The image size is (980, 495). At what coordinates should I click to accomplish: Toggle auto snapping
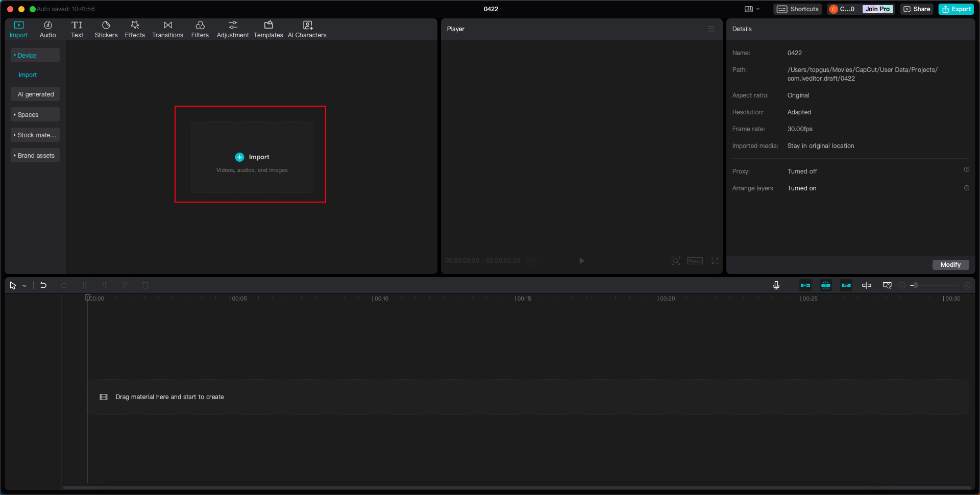tap(826, 285)
